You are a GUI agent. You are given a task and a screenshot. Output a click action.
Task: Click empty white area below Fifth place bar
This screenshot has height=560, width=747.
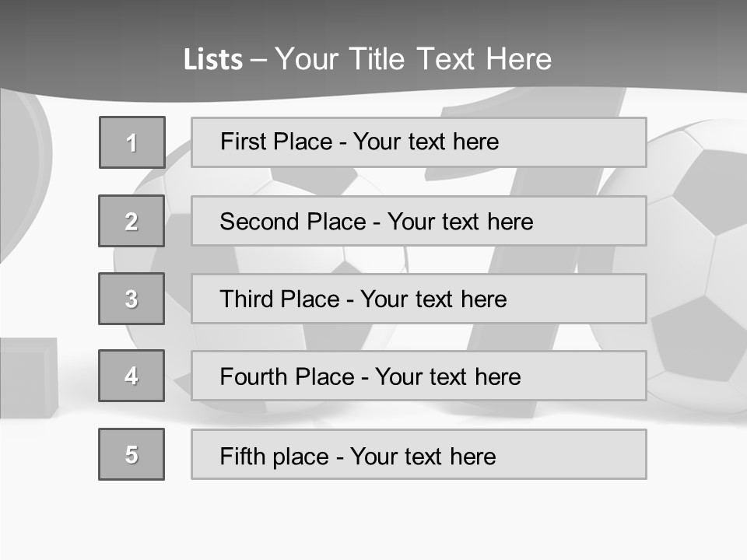(389, 521)
